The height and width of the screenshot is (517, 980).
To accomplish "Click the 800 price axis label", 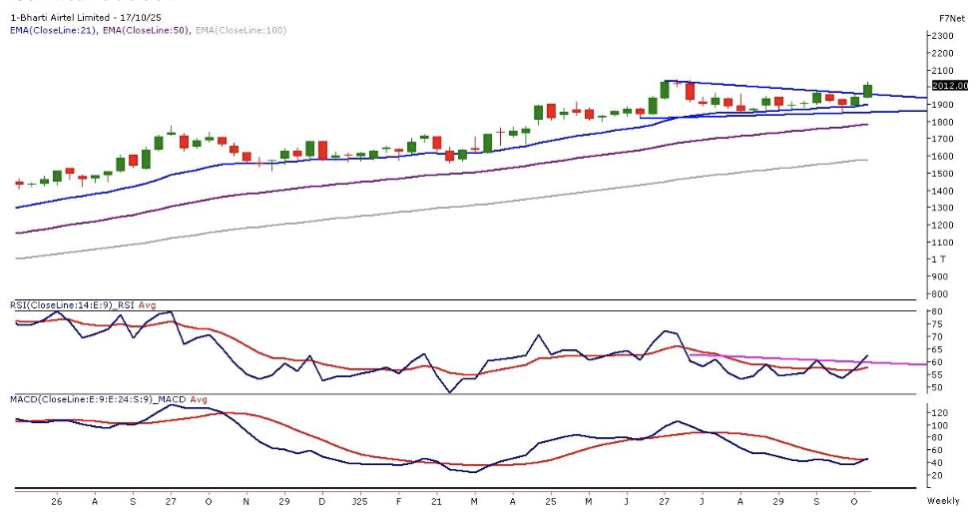I will [x=940, y=294].
